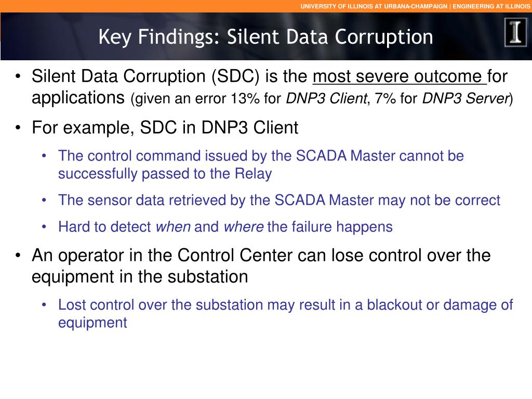The width and height of the screenshot is (532, 399).
Task: Click the sensor data retrieved sub-bullet
Action: pos(279,200)
